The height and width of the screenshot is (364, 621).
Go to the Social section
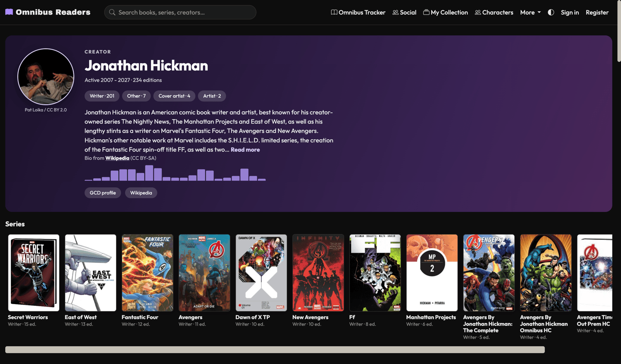(405, 12)
